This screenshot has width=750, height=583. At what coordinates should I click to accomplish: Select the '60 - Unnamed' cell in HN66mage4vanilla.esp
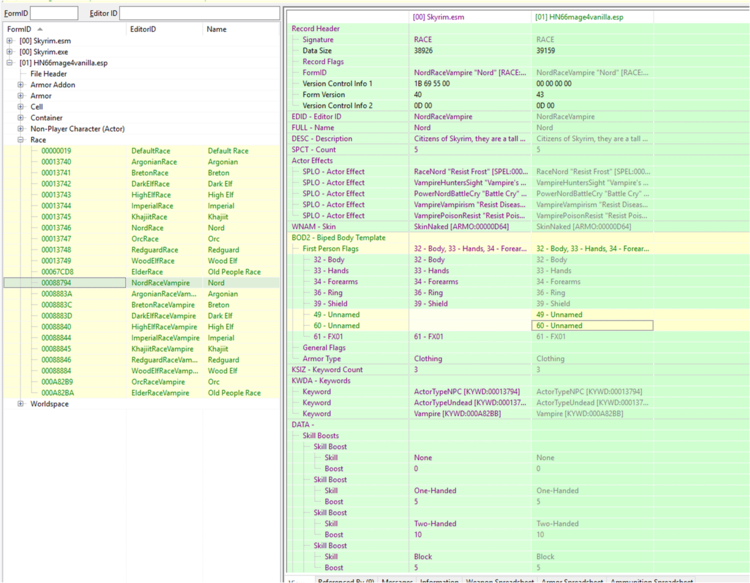(x=592, y=326)
